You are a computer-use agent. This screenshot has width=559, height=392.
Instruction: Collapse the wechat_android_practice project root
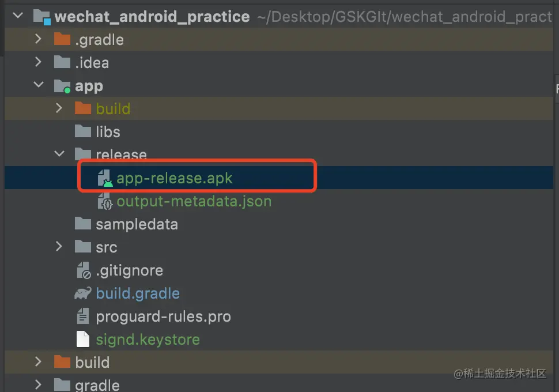coord(18,16)
